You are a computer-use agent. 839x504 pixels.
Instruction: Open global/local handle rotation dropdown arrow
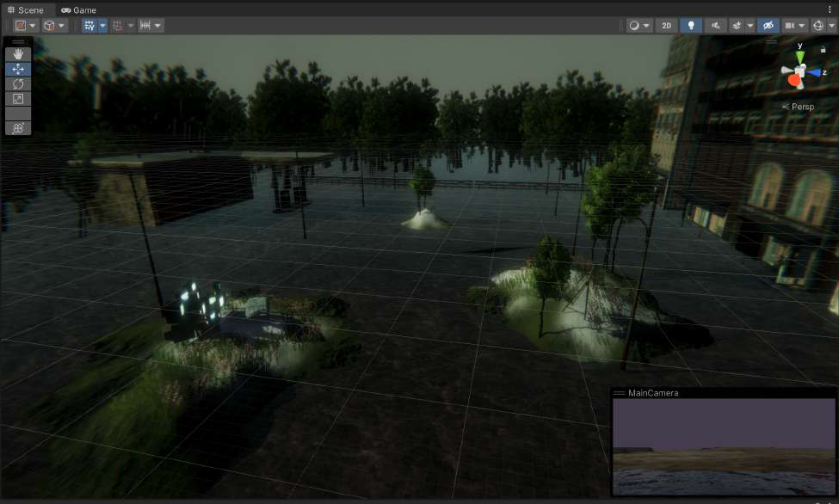point(62,26)
